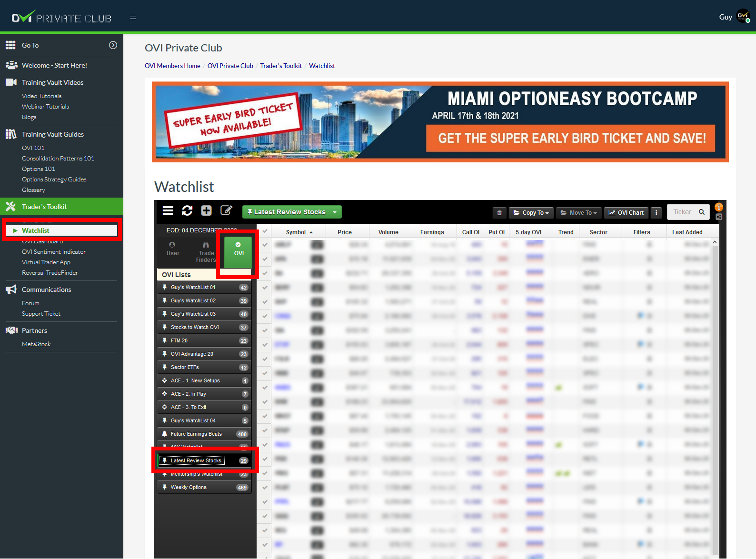756x559 pixels.
Task: Open the Support Ticket link
Action: (41, 314)
